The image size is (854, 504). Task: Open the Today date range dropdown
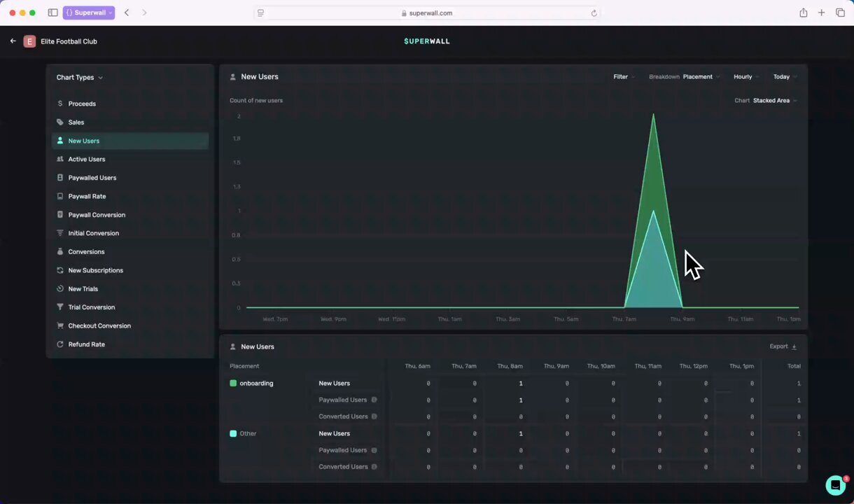coord(785,77)
